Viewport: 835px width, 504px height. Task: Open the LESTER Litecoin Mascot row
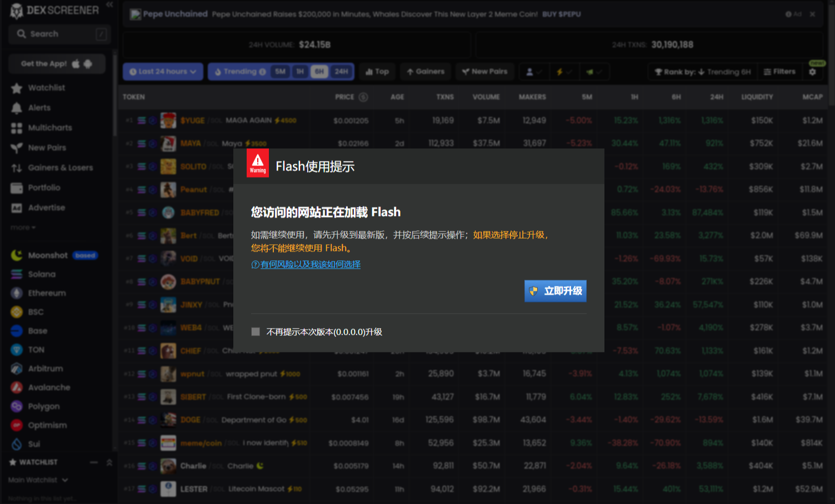click(472, 489)
